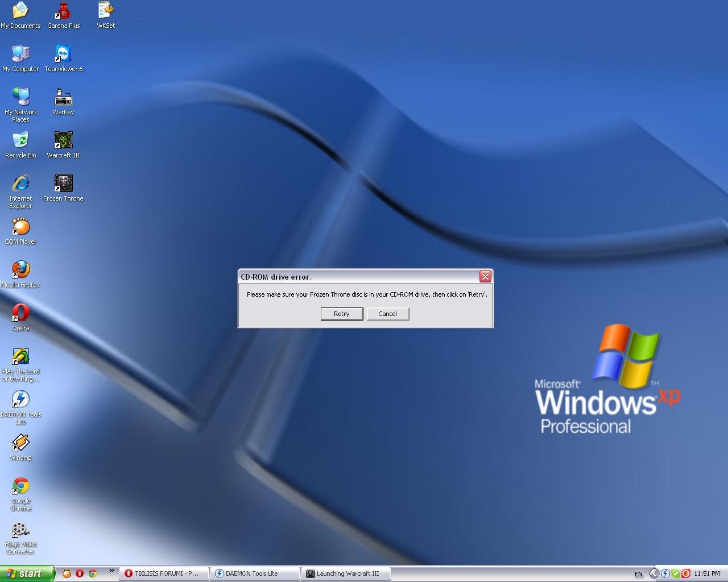Expand the Quick Launch overflow chevron
The width and height of the screenshot is (728, 582).
(x=111, y=571)
